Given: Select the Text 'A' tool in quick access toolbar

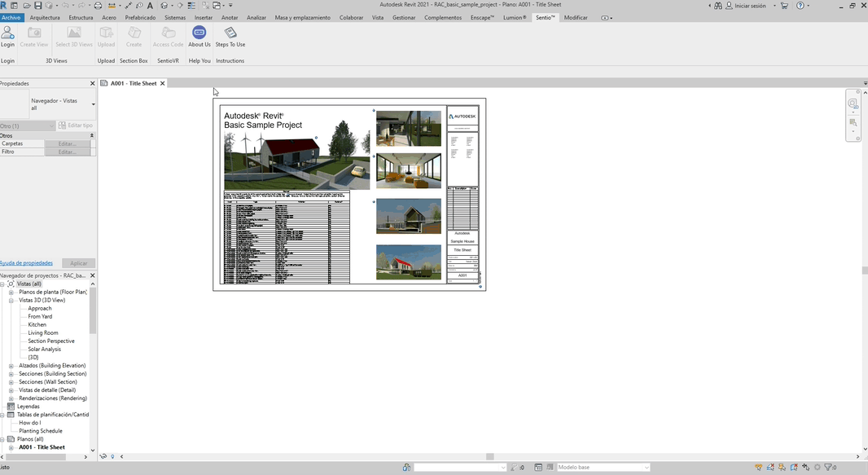Looking at the screenshot, I should tap(150, 6).
